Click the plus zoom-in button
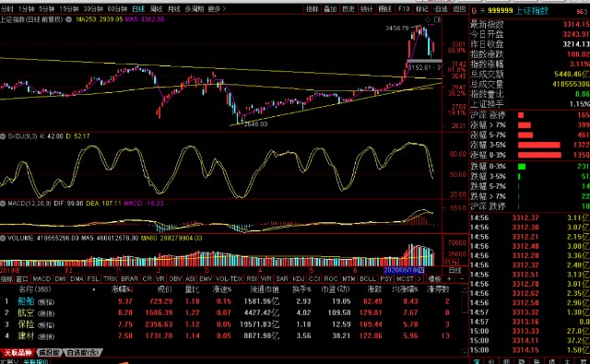Screen dimensions: 590x364 coord(449,278)
